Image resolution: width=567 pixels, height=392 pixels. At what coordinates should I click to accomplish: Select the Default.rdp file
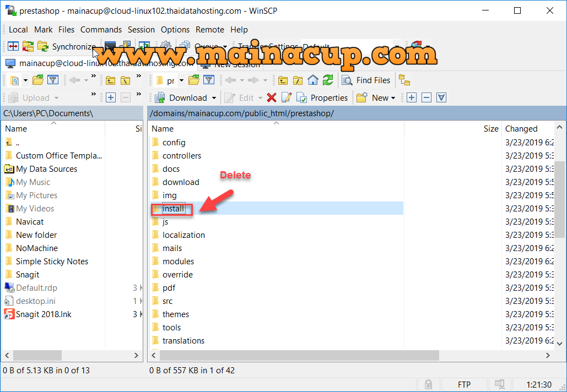tap(36, 288)
